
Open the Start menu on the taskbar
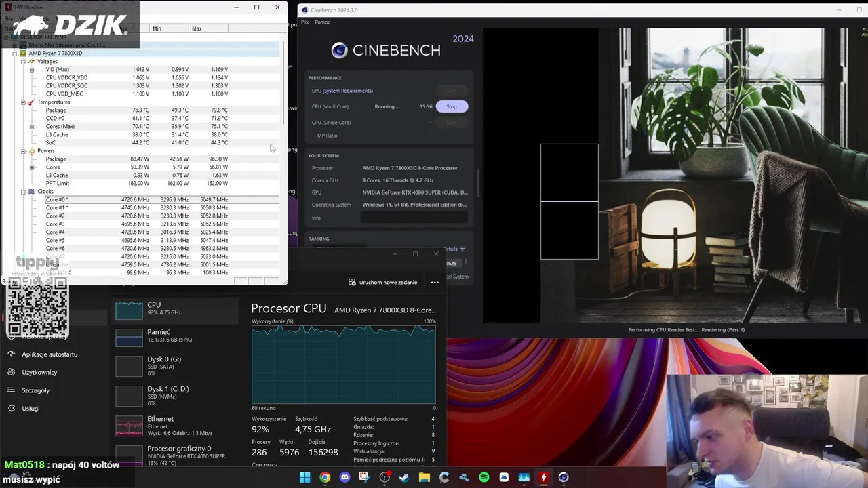pyautogui.click(x=304, y=477)
